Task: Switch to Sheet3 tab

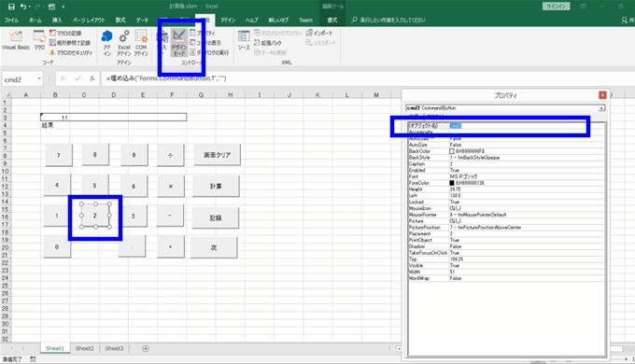Action: tap(114, 348)
